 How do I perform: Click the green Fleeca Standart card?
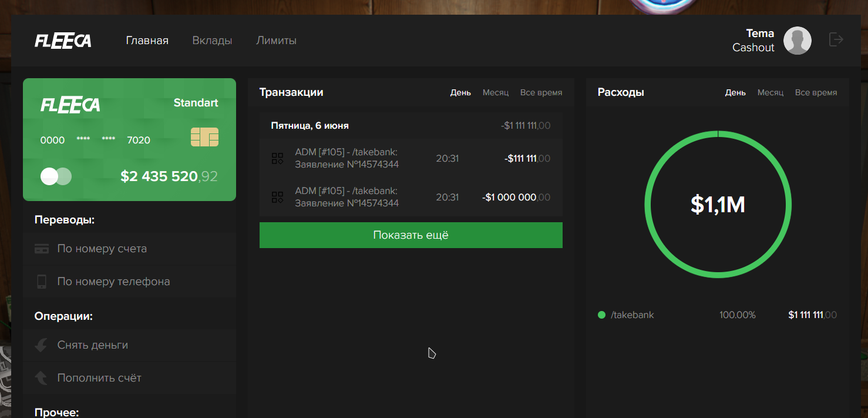129,139
